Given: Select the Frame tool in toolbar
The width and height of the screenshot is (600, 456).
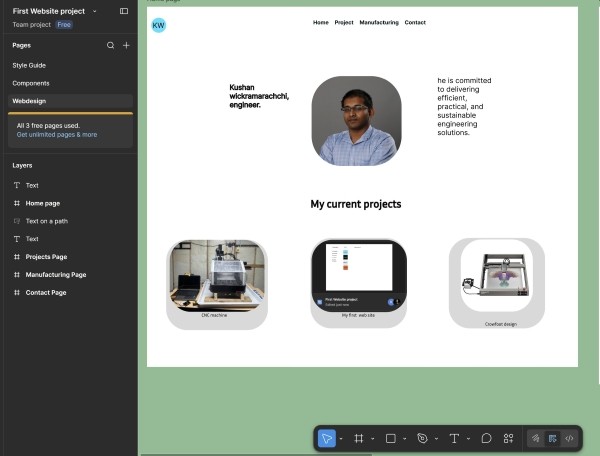Looking at the screenshot, I should [x=359, y=438].
